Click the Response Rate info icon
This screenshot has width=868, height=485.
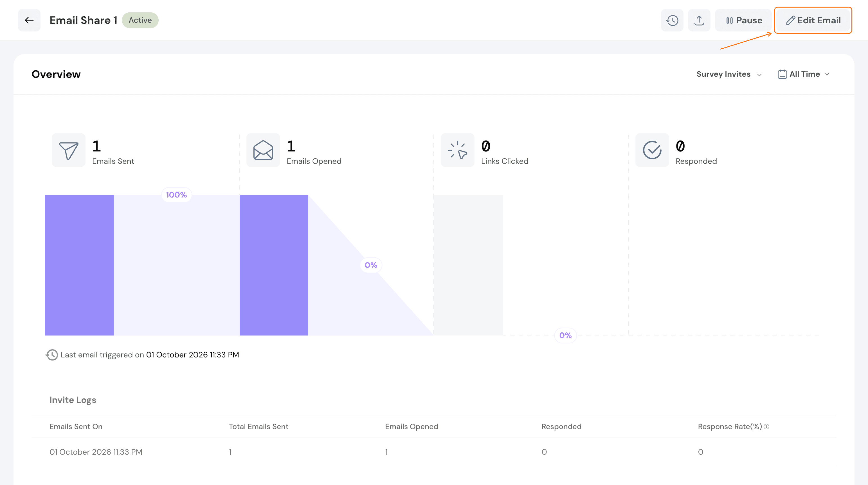(x=766, y=427)
